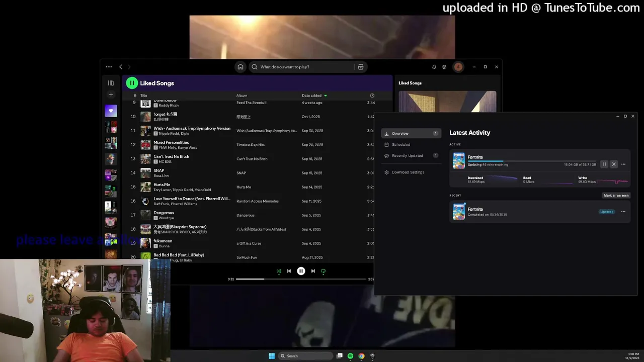Click Google Chrome icon on the taskbar
644x362 pixels.
click(x=361, y=356)
